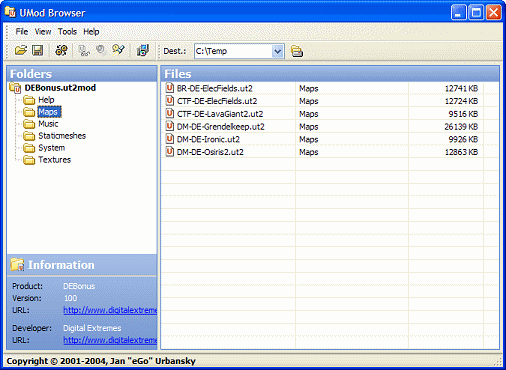Click the flashlight search toolbar icon
This screenshot has width=506, height=370.
118,50
